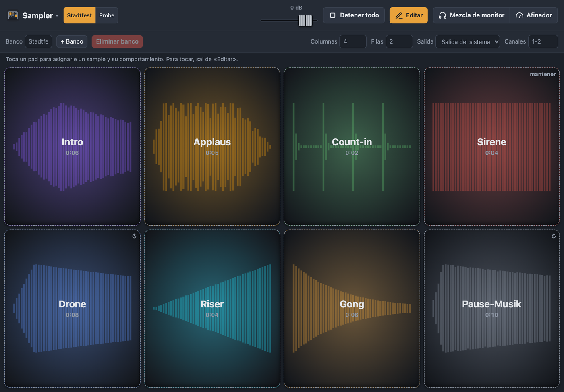Click Eliminar banco button
This screenshot has height=392, width=564.
pyautogui.click(x=117, y=41)
